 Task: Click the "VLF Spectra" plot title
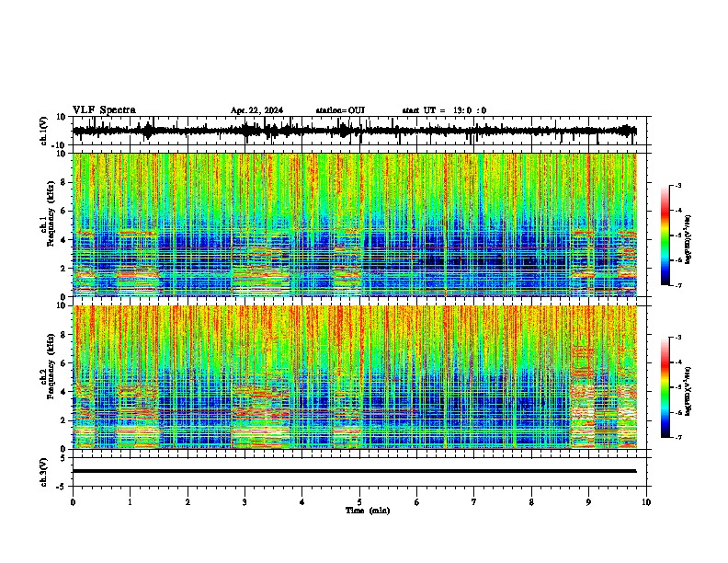104,110
